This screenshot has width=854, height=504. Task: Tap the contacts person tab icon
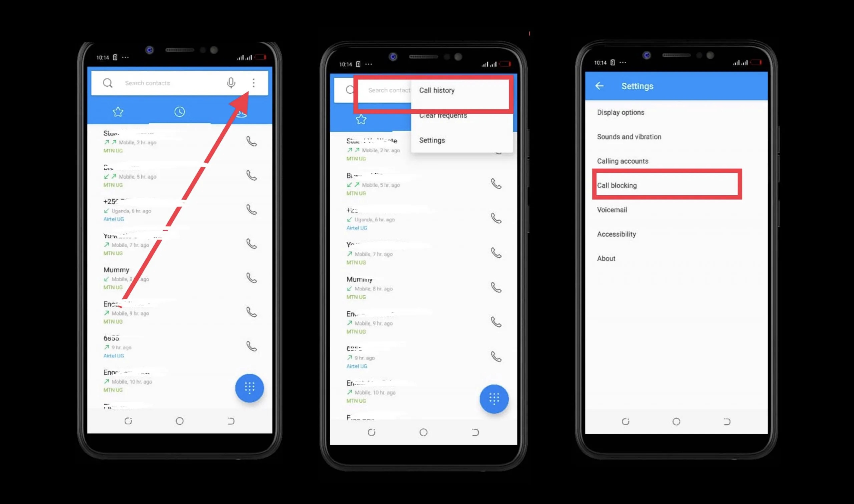(x=241, y=112)
